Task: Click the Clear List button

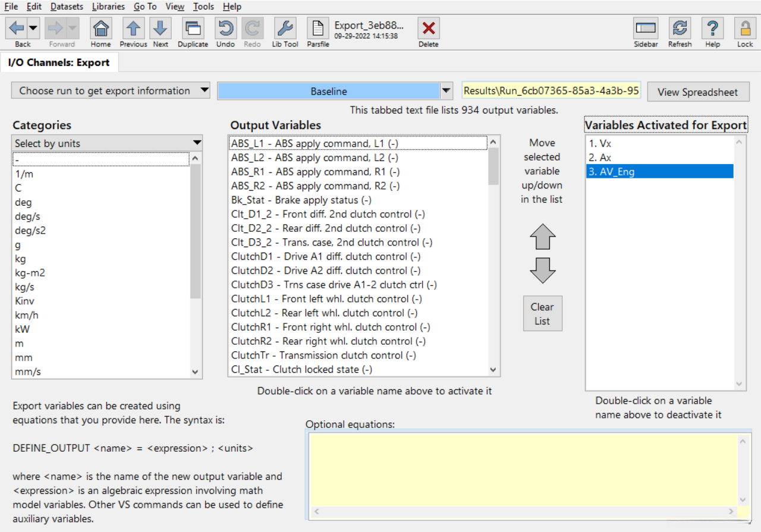Action: coord(542,314)
